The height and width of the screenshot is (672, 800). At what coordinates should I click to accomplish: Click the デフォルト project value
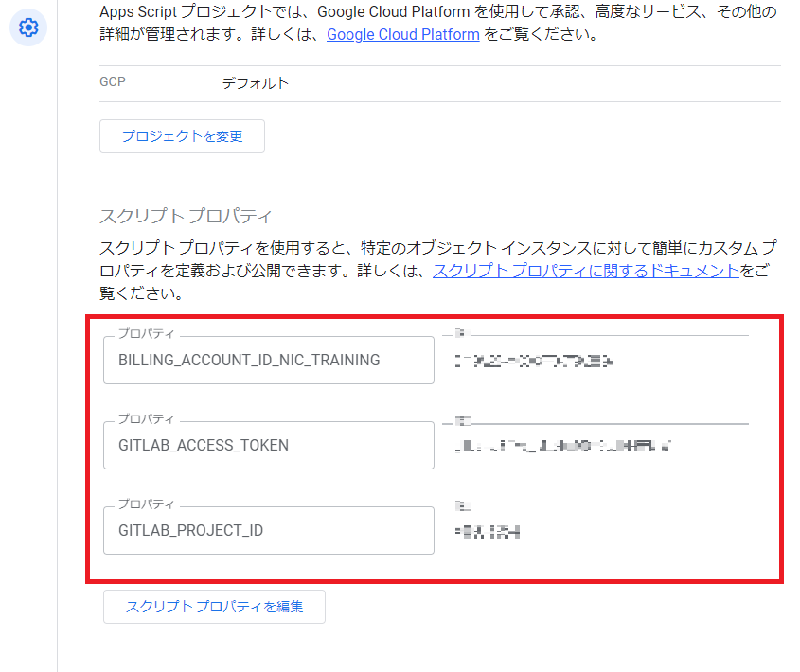[256, 83]
